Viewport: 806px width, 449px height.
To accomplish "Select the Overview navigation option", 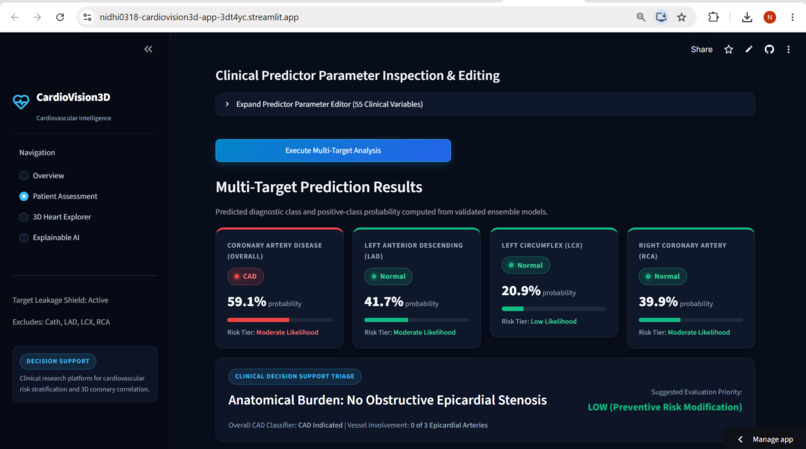I will (x=41, y=175).
